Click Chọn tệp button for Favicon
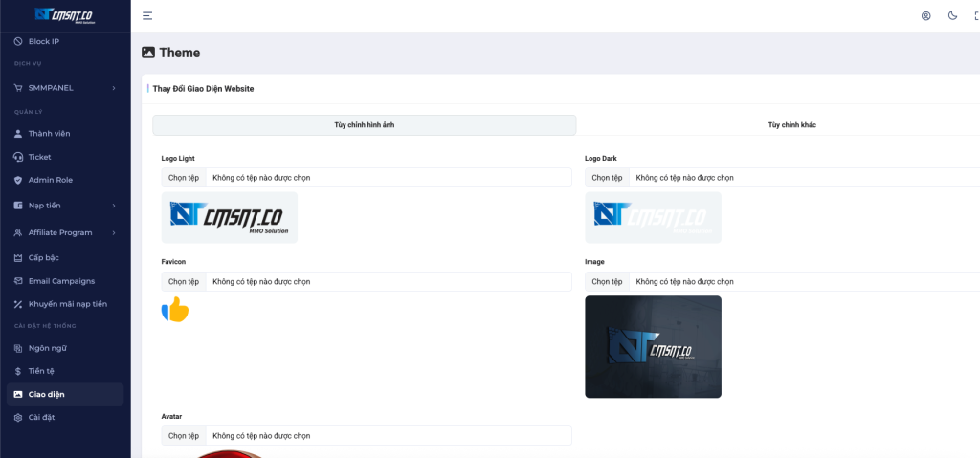This screenshot has height=458, width=980. click(x=184, y=282)
